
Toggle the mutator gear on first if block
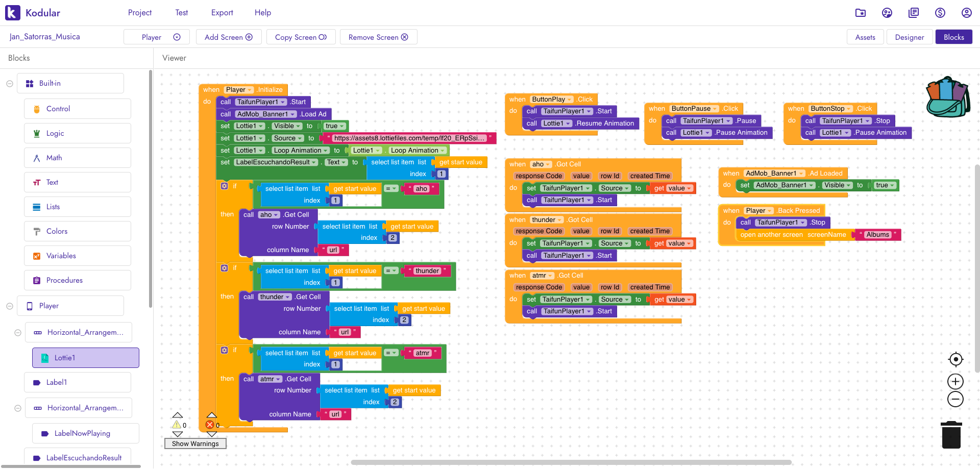(225, 186)
